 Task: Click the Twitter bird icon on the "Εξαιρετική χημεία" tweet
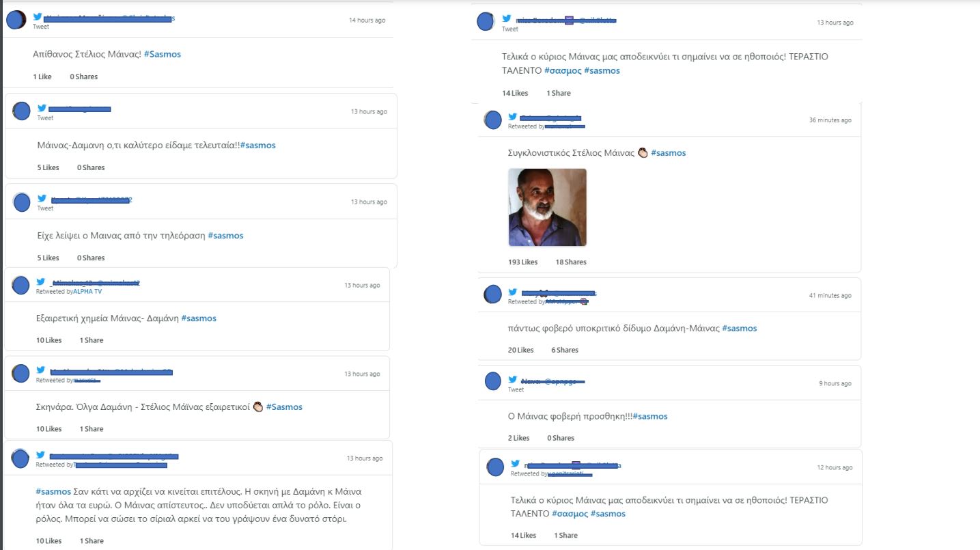point(40,282)
